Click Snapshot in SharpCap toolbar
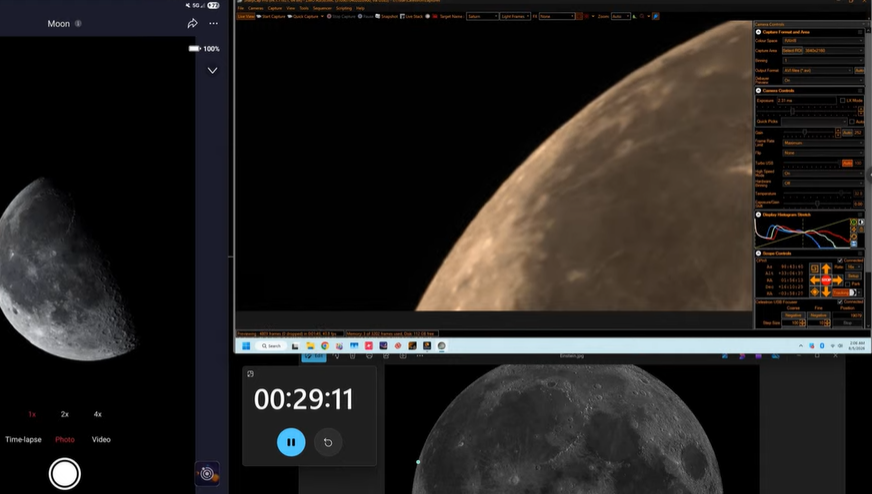Viewport: 872px width, 494px height. tap(387, 16)
